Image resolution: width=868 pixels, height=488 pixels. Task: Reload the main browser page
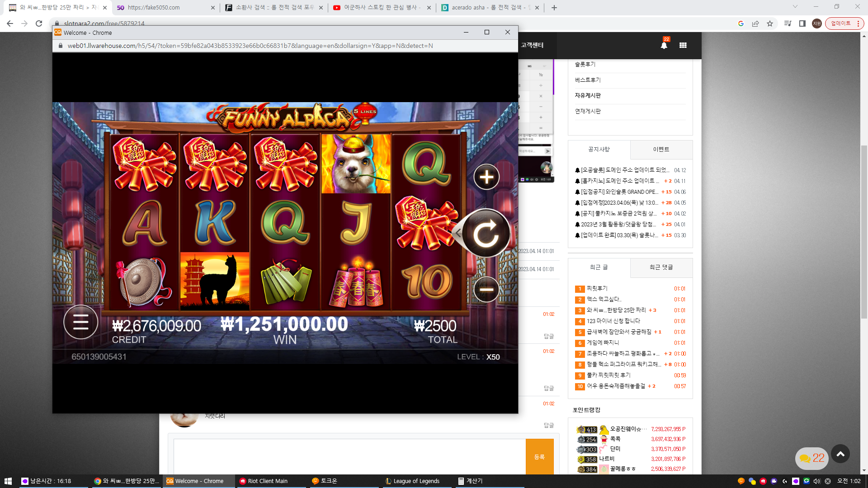(39, 23)
